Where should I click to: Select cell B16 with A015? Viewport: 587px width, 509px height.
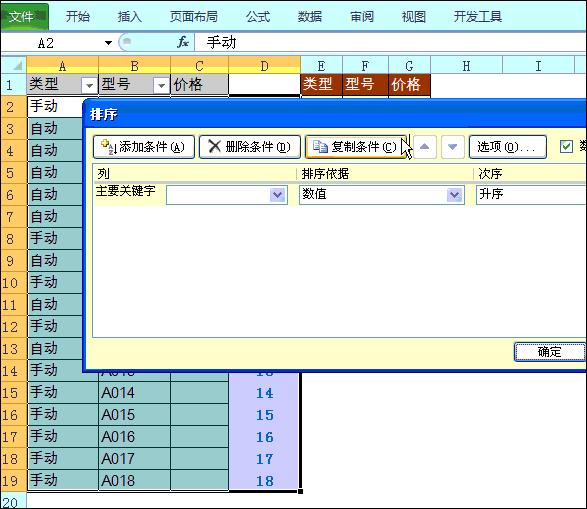click(x=134, y=415)
